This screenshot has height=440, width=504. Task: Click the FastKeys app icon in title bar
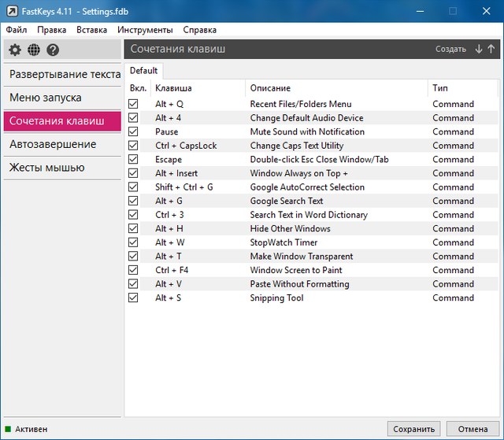tap(11, 11)
